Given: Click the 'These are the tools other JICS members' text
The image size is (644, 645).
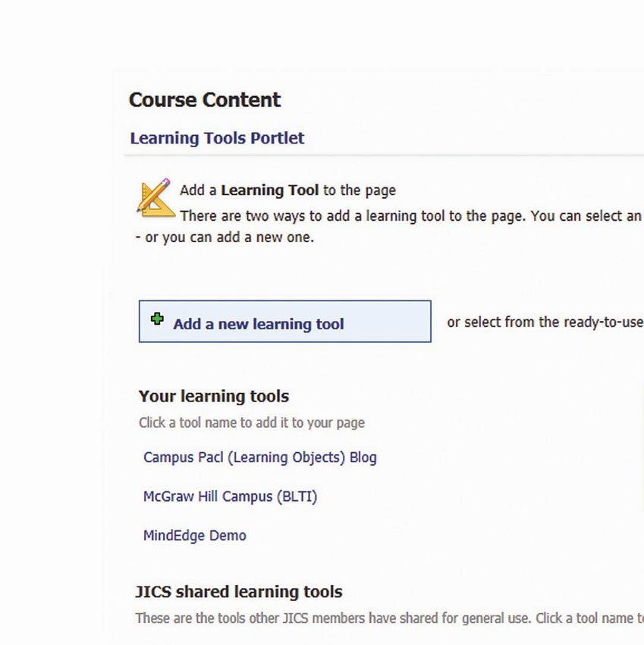Looking at the screenshot, I should 390,618.
